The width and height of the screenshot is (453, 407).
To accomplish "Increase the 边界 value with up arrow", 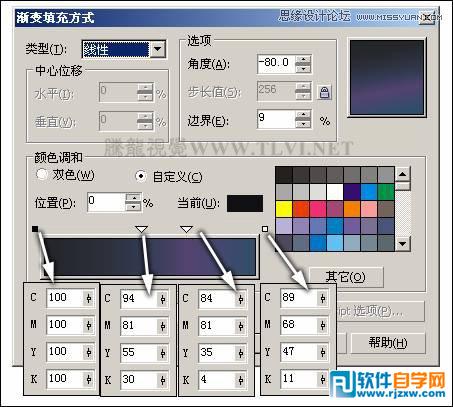I will [303, 115].
